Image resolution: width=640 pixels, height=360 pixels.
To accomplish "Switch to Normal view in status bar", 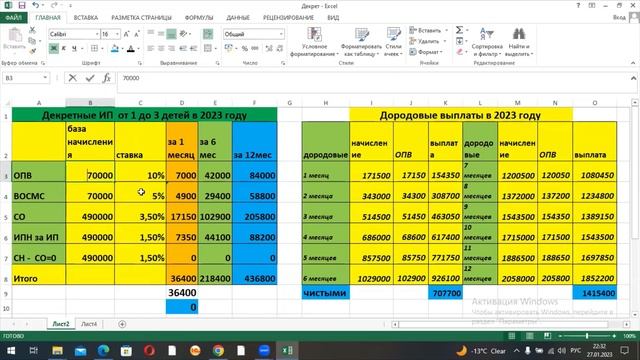I will point(512,336).
